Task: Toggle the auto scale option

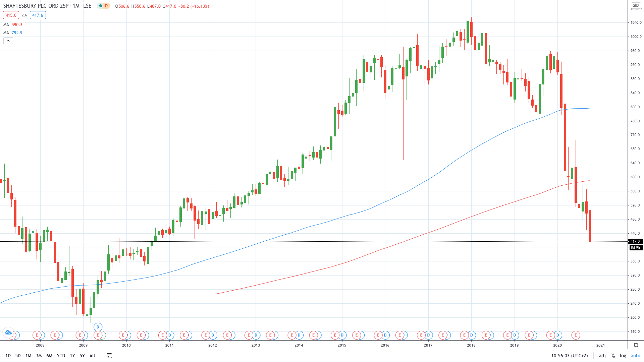Action: [635, 356]
